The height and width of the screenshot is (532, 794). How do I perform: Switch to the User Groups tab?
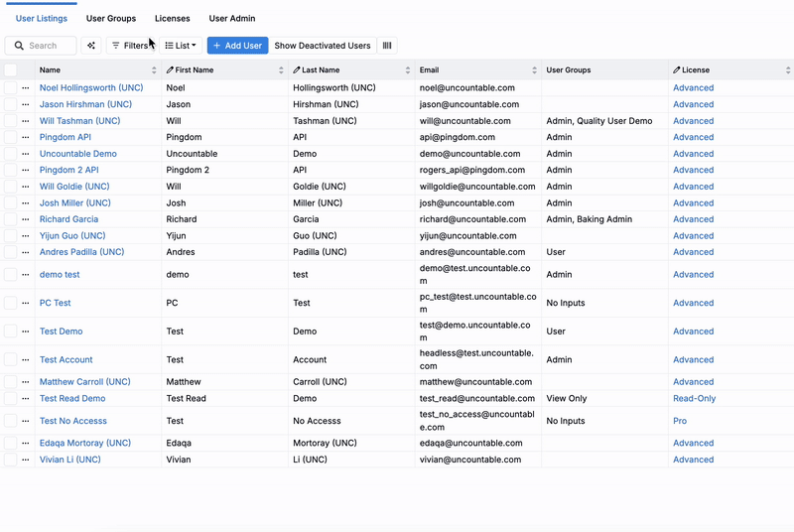click(x=111, y=19)
